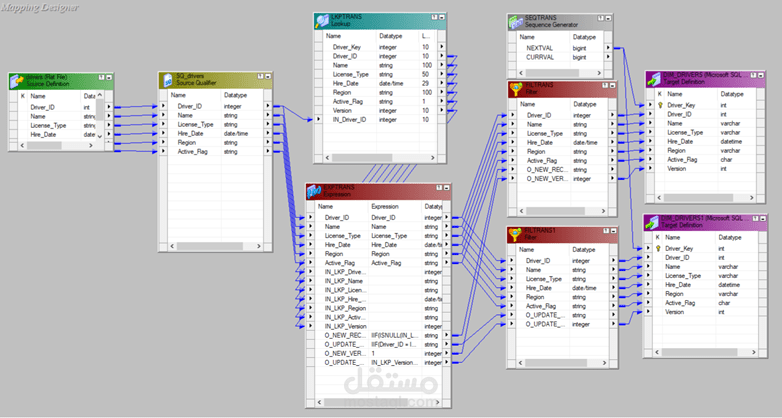Screen dimensions: 782x418
Task: Select the datetime datatype of Hire_Date in DIM_DRIVERS
Action: click(730, 141)
